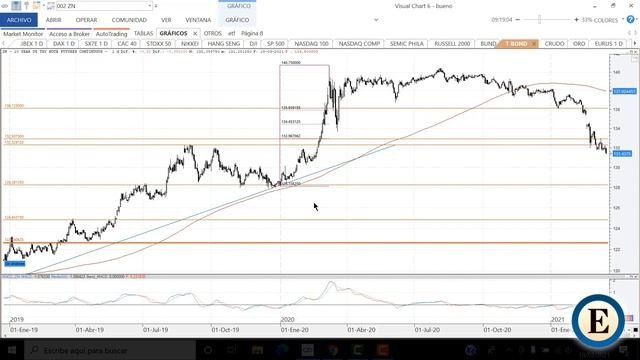
Task: Open the SP 500 chart tab
Action: (276, 44)
